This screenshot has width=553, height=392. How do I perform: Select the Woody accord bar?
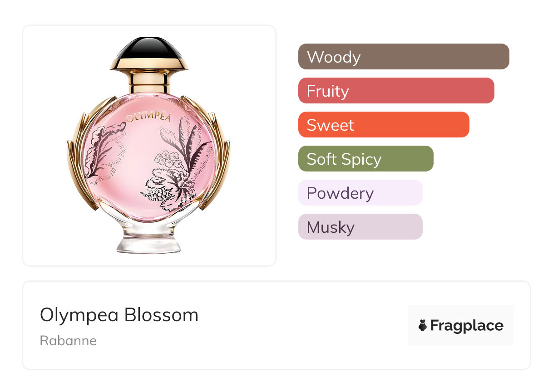click(x=404, y=57)
